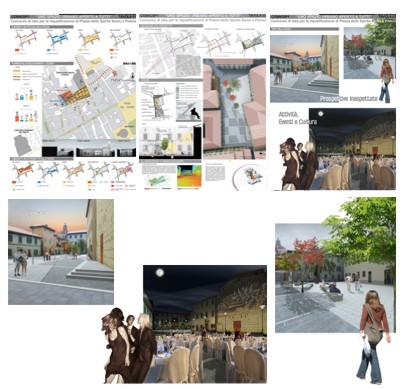Click the group of women in dark dresses
The height and width of the screenshot is (389, 405).
pos(128,346)
